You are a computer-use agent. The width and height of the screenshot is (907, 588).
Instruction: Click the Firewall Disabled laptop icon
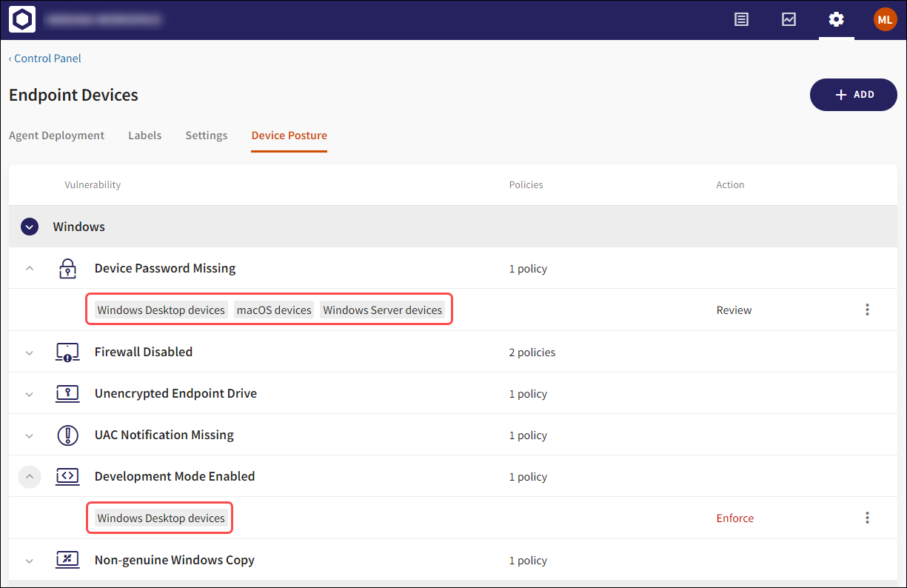point(67,353)
